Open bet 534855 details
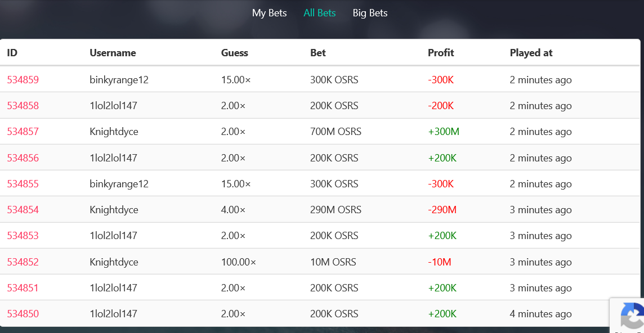The height and width of the screenshot is (333, 644). (23, 184)
